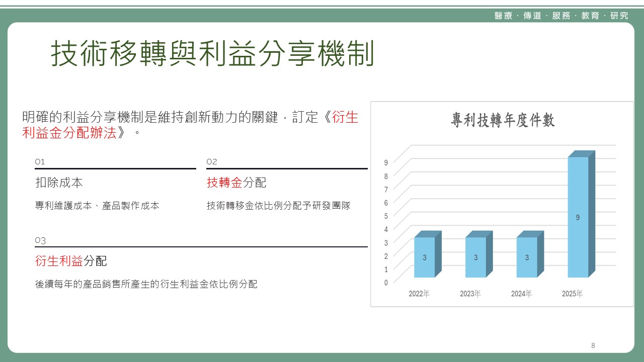Select the 後續每年的產品銷售 description line
This screenshot has width=644, height=362.
point(146,284)
